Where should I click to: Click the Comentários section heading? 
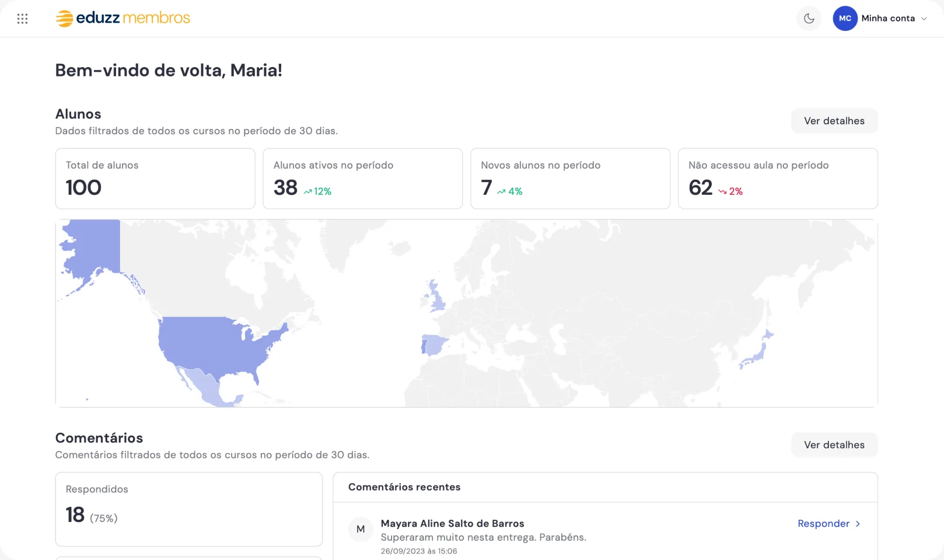point(99,438)
